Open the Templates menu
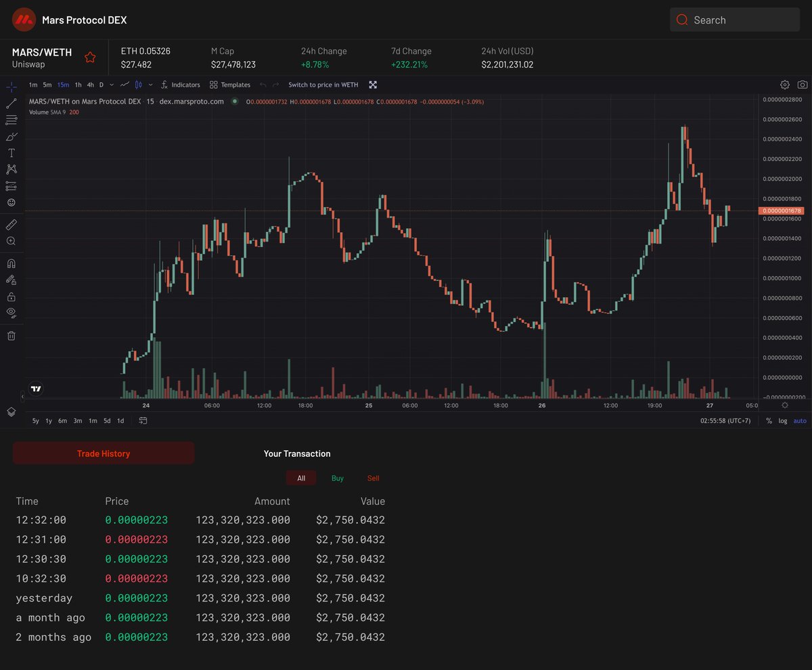Viewport: 812px width, 670px height. 230,85
